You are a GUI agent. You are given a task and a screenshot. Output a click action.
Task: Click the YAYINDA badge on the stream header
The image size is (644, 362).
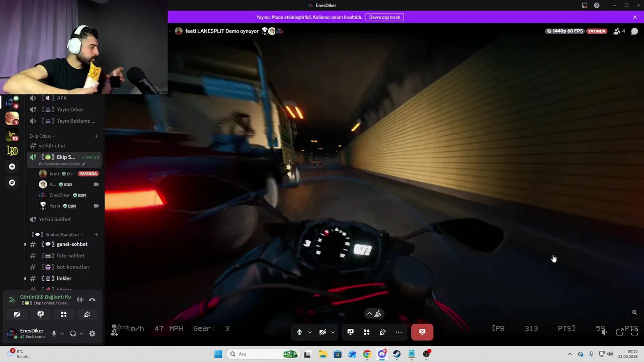597,31
